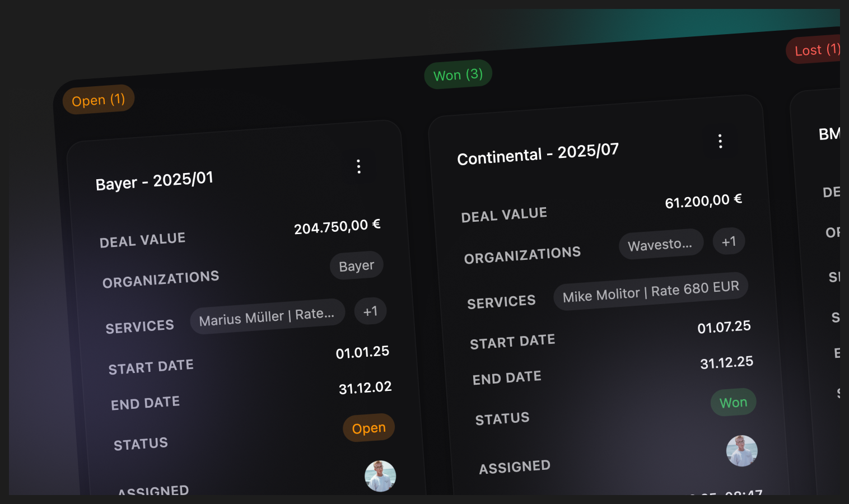
Task: Open the Bayer - 2025/01 deal title
Action: (x=155, y=181)
